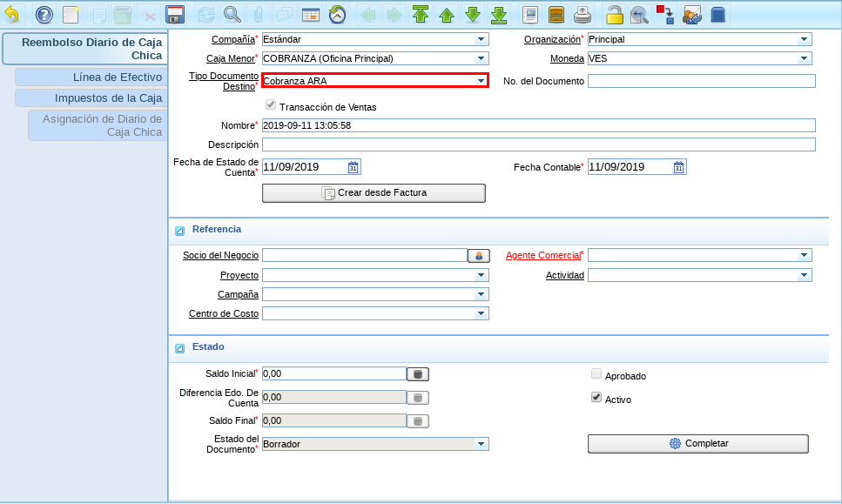Click the yellow padlock icon
This screenshot has width=842, height=504.
pyautogui.click(x=615, y=15)
